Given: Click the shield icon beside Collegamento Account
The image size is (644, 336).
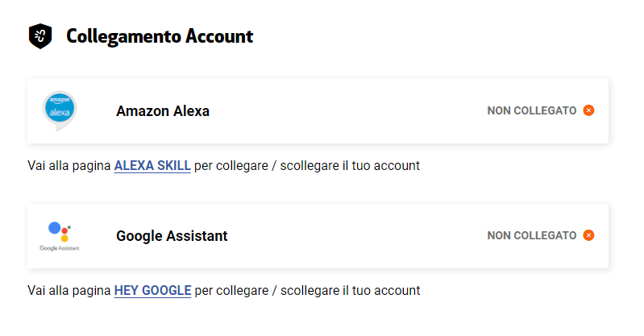Looking at the screenshot, I should [x=40, y=35].
